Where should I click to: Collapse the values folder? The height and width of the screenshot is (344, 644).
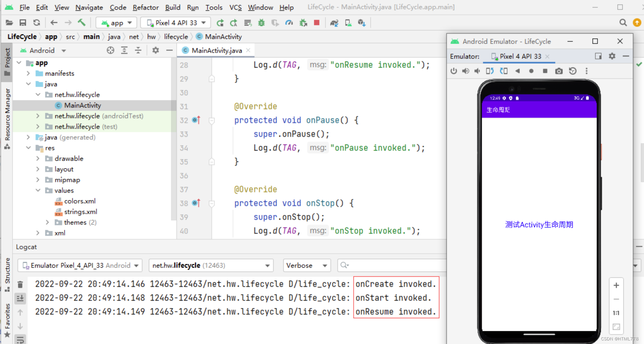(38, 190)
